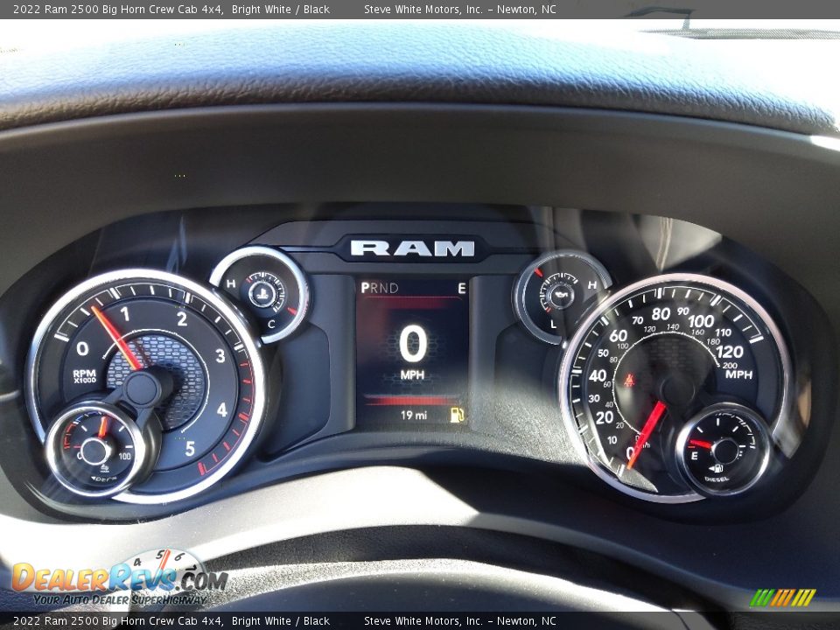The width and height of the screenshot is (840, 630).
Task: Click the E letter on the center display
Action: point(461,289)
